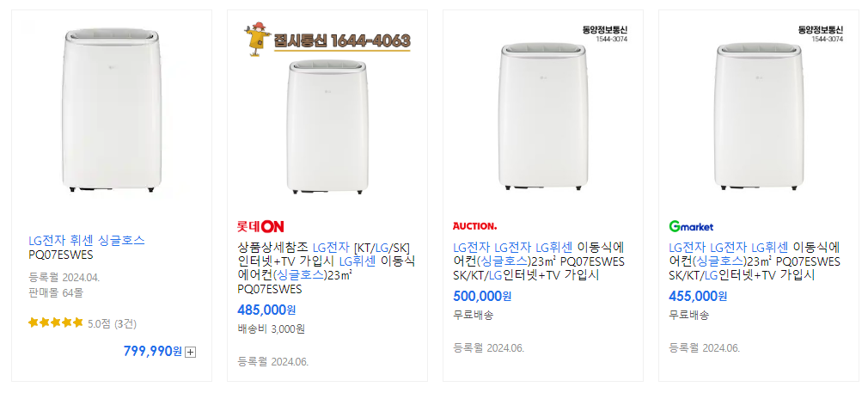Click the 455,000원 price
Image resolution: width=868 pixels, height=393 pixels.
coord(698,297)
